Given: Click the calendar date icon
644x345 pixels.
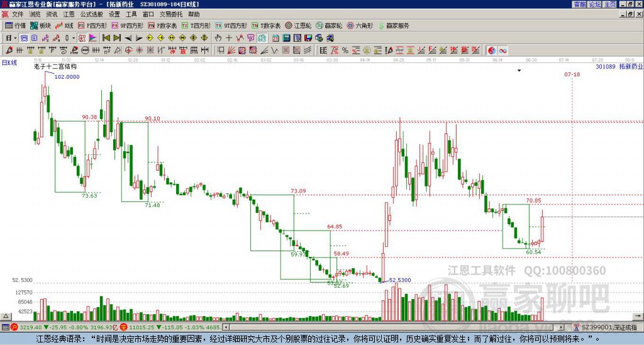Looking at the screenshot, I should click(275, 38).
